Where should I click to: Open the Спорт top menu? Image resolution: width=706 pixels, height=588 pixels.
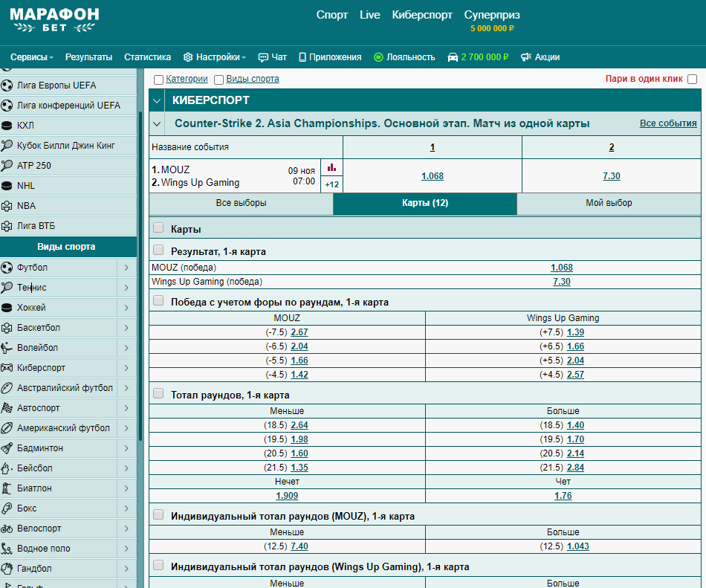[x=332, y=15]
